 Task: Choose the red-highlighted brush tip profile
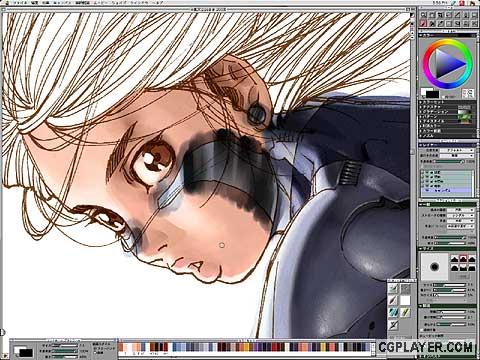[463, 259]
